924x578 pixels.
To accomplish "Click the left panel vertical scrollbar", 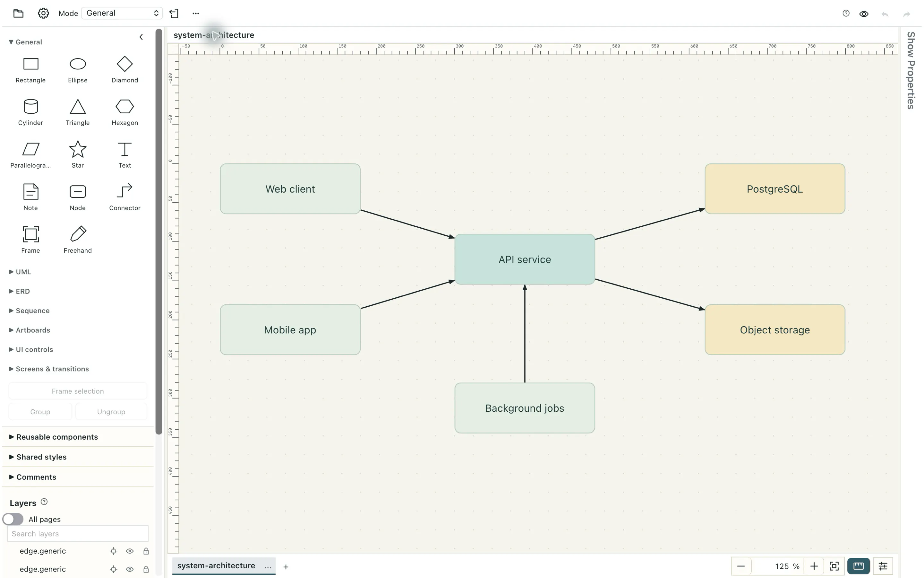I will coord(159,232).
